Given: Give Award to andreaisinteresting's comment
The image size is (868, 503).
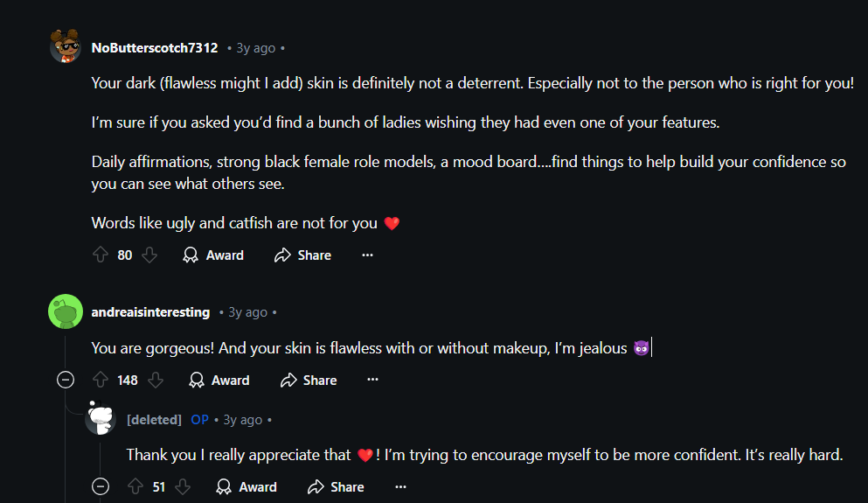Looking at the screenshot, I should [219, 381].
